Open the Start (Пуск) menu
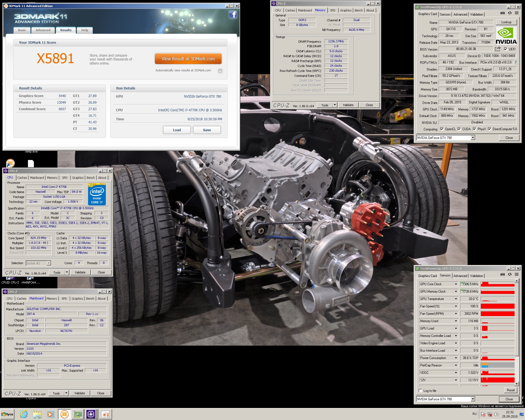This screenshot has width=525, height=420. point(7,414)
